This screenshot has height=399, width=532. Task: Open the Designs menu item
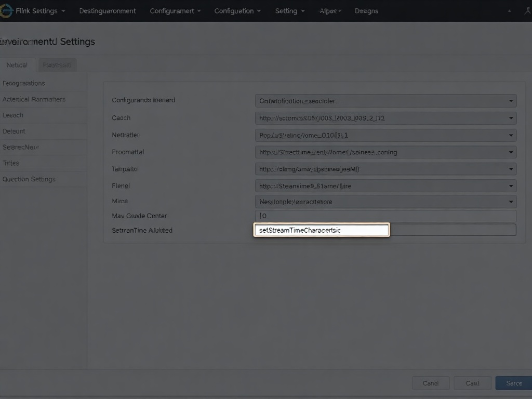point(366,11)
